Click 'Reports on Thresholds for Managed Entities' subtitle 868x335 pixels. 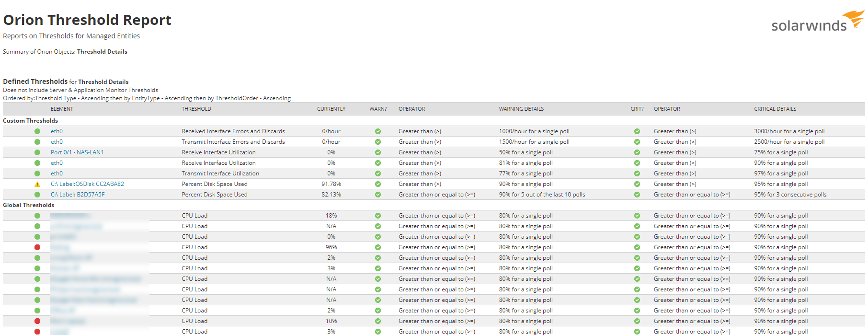tap(71, 36)
